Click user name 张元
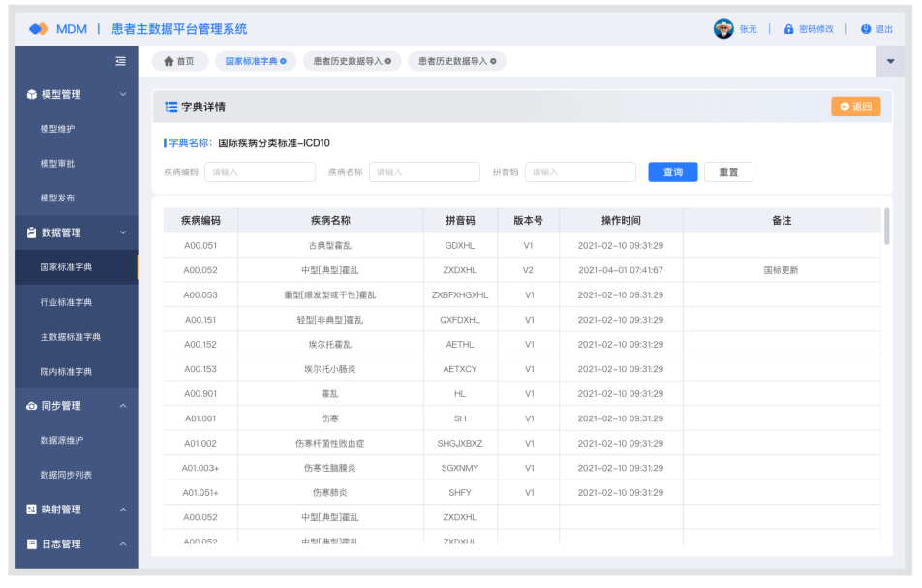The image size is (922, 588). pos(748,29)
